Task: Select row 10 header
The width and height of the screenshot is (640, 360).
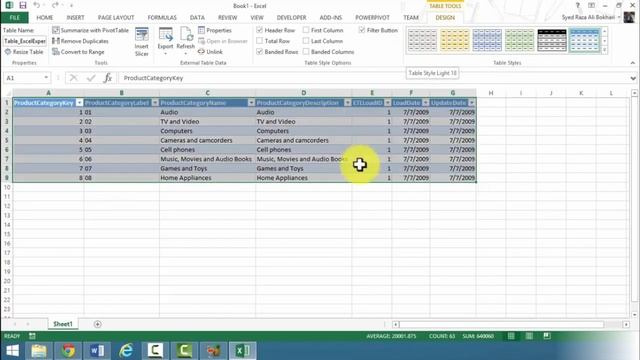Action: click(7, 187)
